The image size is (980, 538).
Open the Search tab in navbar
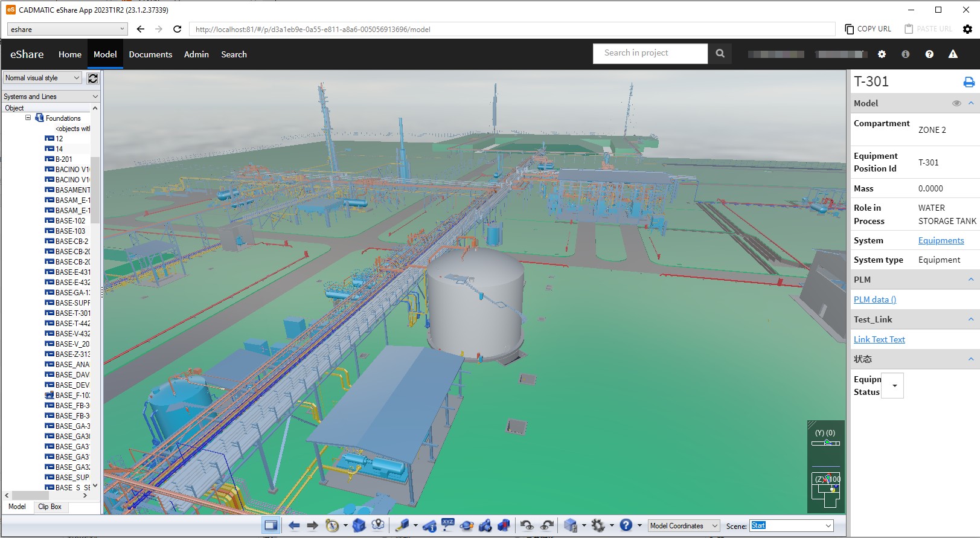[234, 54]
